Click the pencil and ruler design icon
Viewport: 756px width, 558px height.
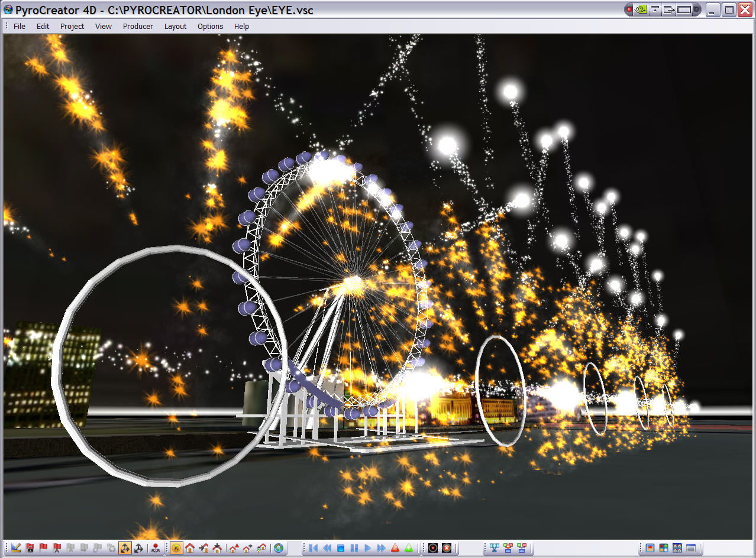16,548
